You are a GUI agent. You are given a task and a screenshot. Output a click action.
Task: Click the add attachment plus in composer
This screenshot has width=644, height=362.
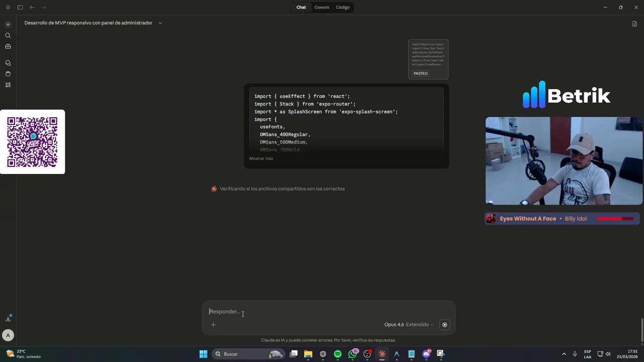tap(213, 325)
